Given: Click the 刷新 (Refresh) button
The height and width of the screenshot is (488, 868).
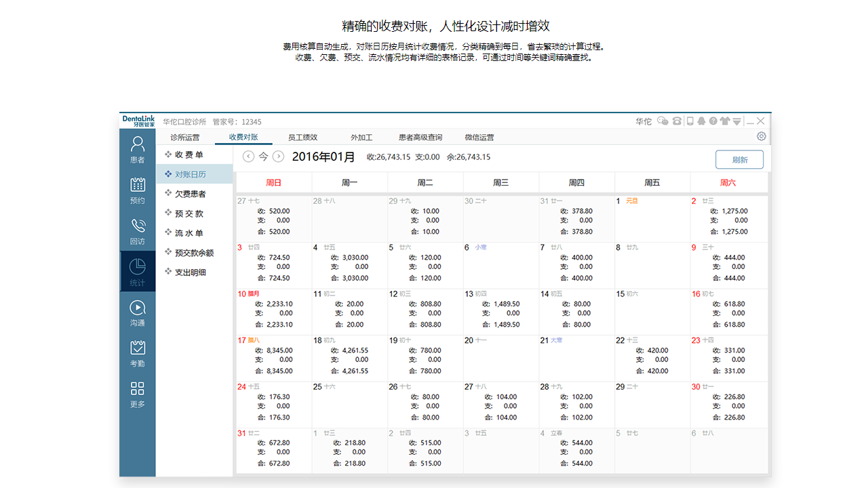Looking at the screenshot, I should click(x=739, y=159).
